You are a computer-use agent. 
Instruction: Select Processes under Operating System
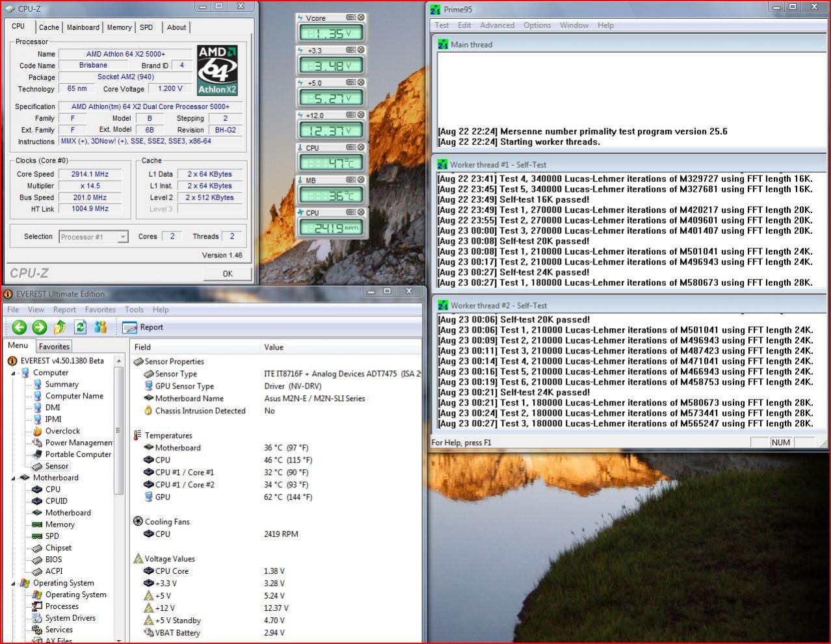(x=62, y=606)
